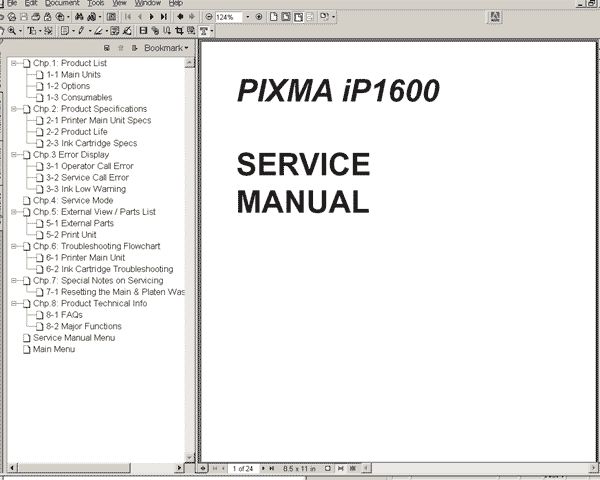
Task: Select the Highlight tool
Action: click(98, 31)
